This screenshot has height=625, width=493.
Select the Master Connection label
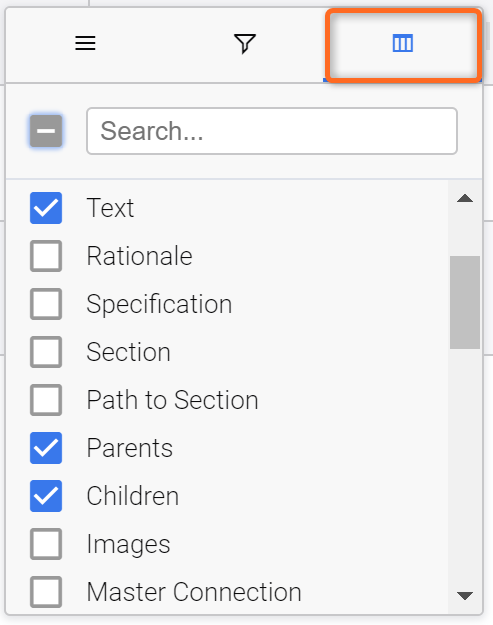pos(194,592)
